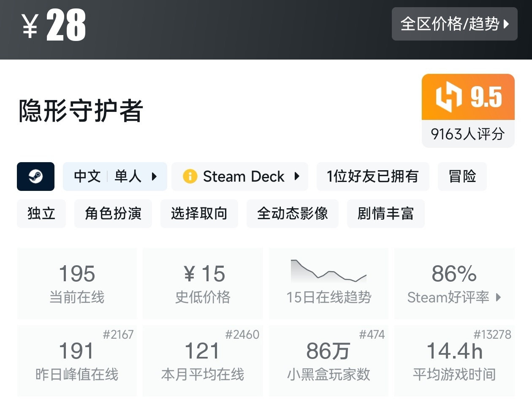This screenshot has height=405, width=532.
Task: Open the 1位好友已拥有 friends tag
Action: click(373, 177)
